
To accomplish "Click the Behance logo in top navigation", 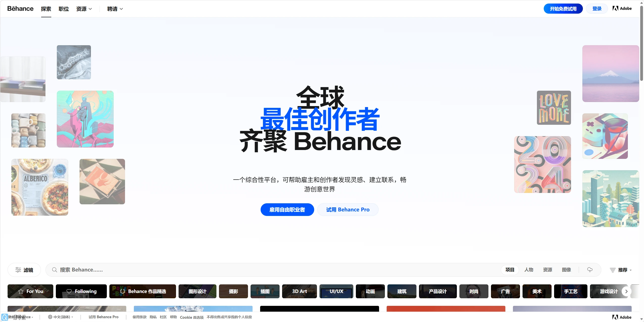I will point(20,8).
